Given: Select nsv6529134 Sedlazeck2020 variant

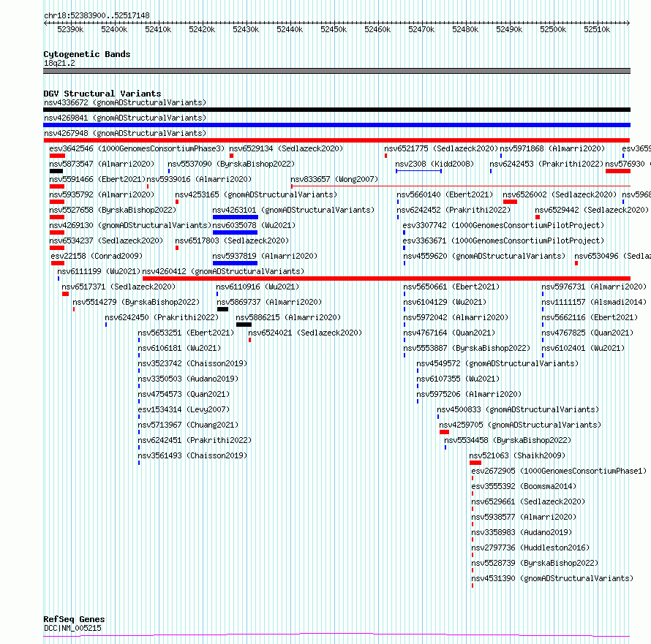Looking at the screenshot, I should 286,148.
